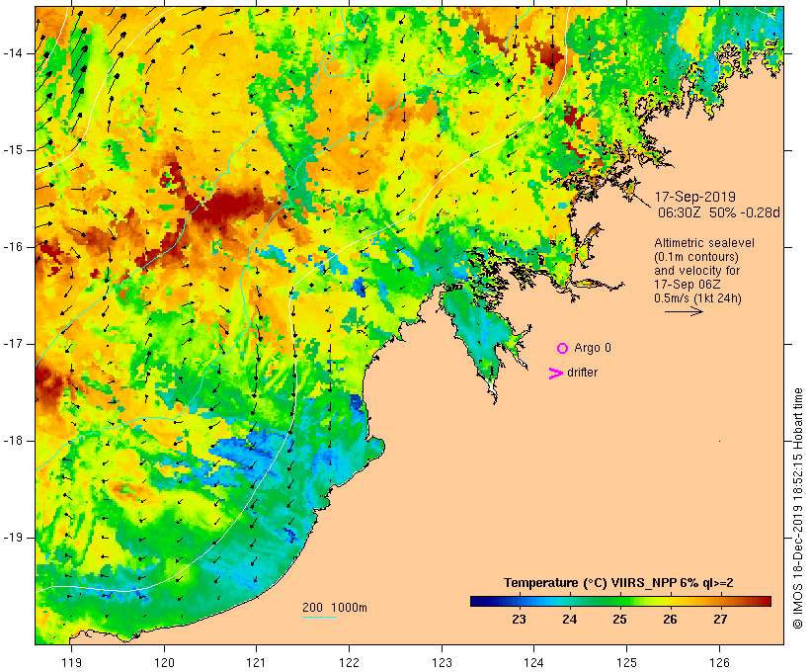Click the colorbar tick label 24

pos(569,620)
